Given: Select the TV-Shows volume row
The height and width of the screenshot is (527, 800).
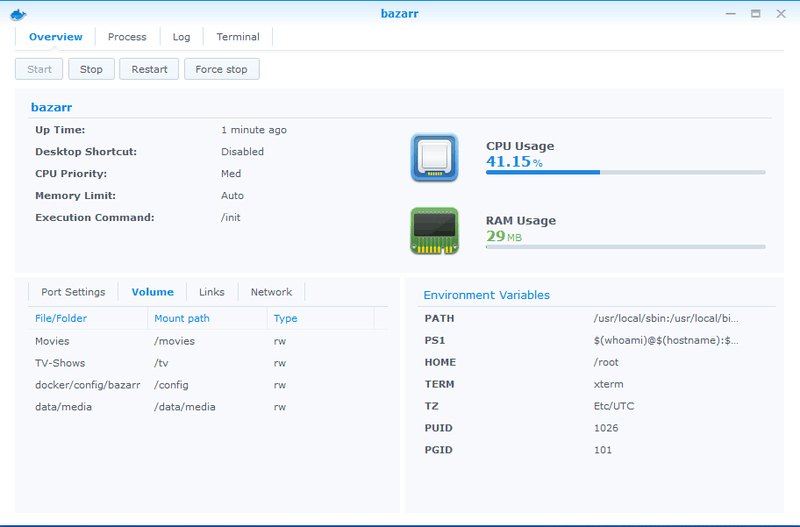Looking at the screenshot, I should 208,363.
